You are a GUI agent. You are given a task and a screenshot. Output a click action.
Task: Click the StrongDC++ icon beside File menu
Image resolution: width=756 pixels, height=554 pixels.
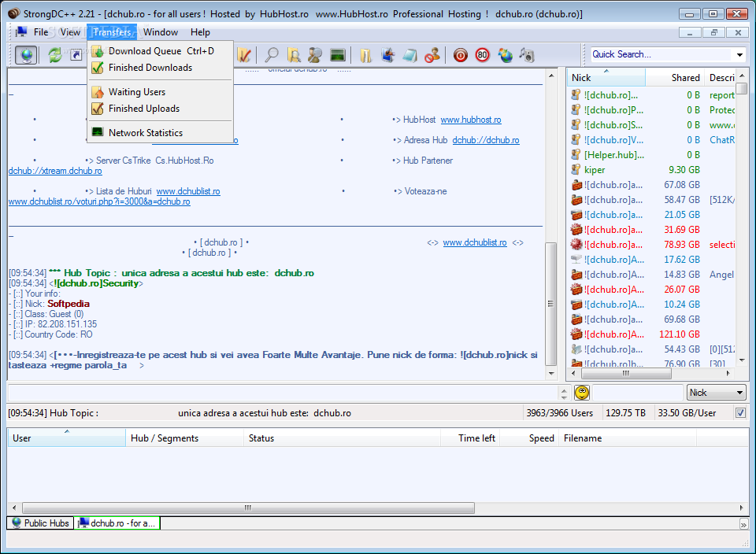click(20, 31)
